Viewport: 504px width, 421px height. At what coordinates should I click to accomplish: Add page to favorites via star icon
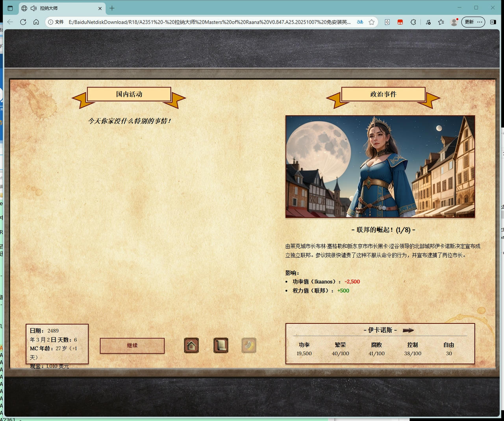(x=371, y=22)
